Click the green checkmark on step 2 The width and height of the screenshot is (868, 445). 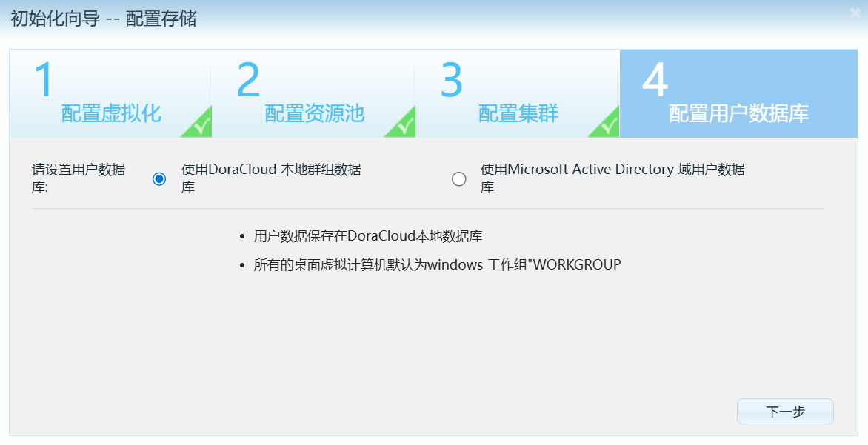(402, 126)
